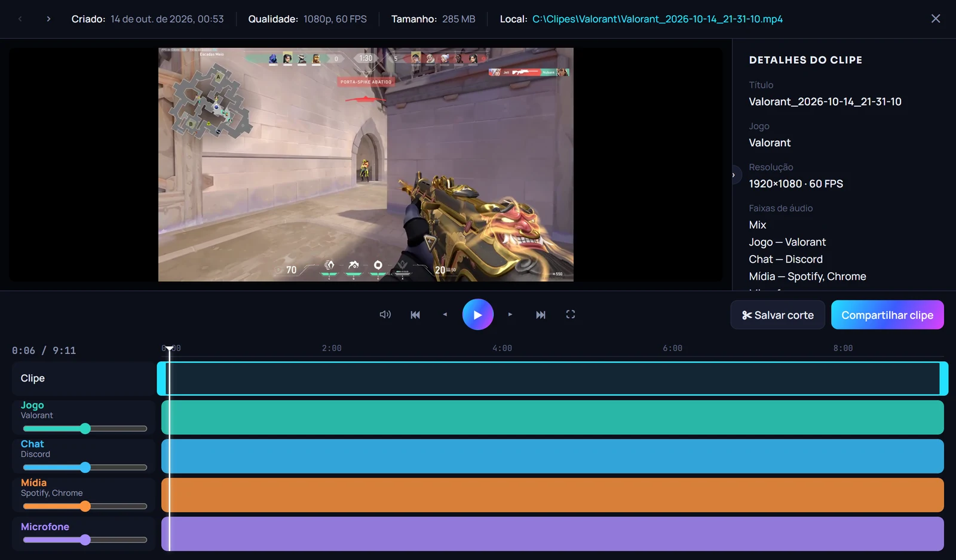Screen dimensions: 956x560
Task: Click 'Mídia — Spotify, Chrome' in details
Action: (x=807, y=276)
